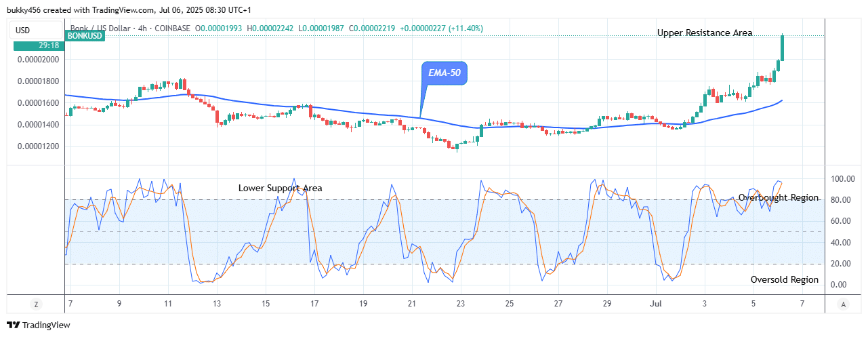
Task: Click the Overbought Region label
Action: point(779,198)
